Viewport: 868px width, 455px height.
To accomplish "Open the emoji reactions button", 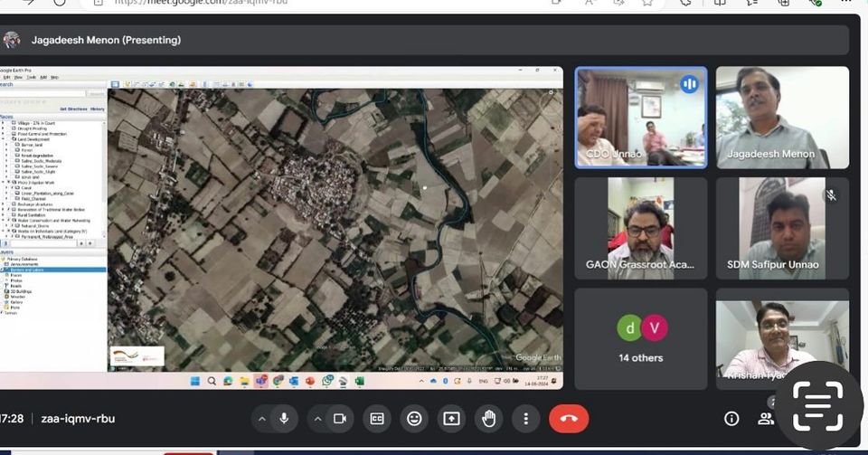I will [414, 419].
